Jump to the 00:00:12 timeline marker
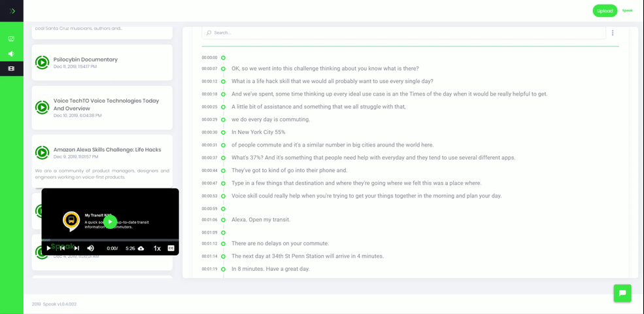 (x=224, y=81)
